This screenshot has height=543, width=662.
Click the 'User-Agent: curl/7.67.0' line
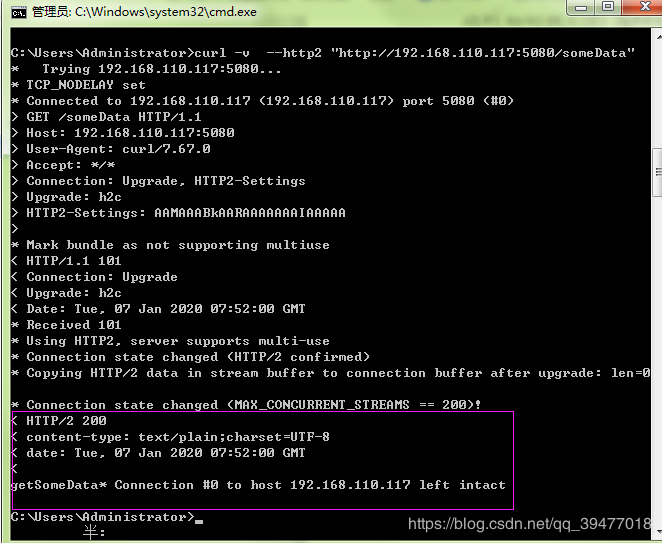[x=111, y=149]
